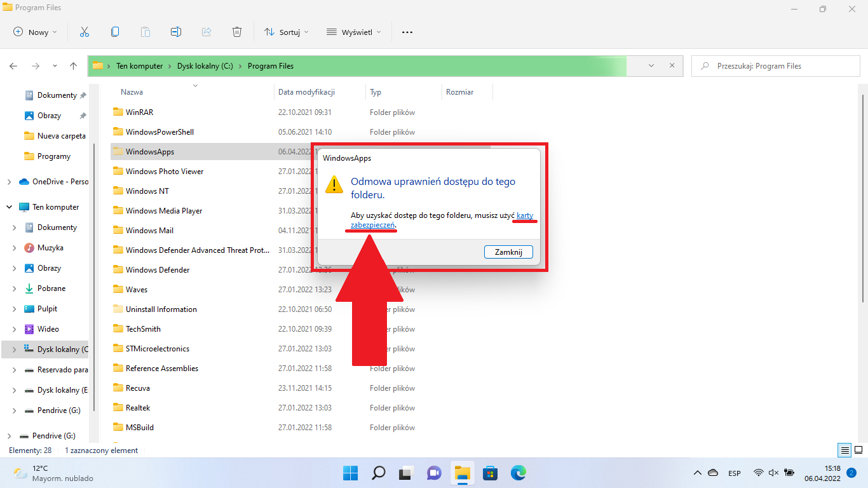This screenshot has width=868, height=488.
Task: Select Windows Media Player folder
Action: click(164, 211)
